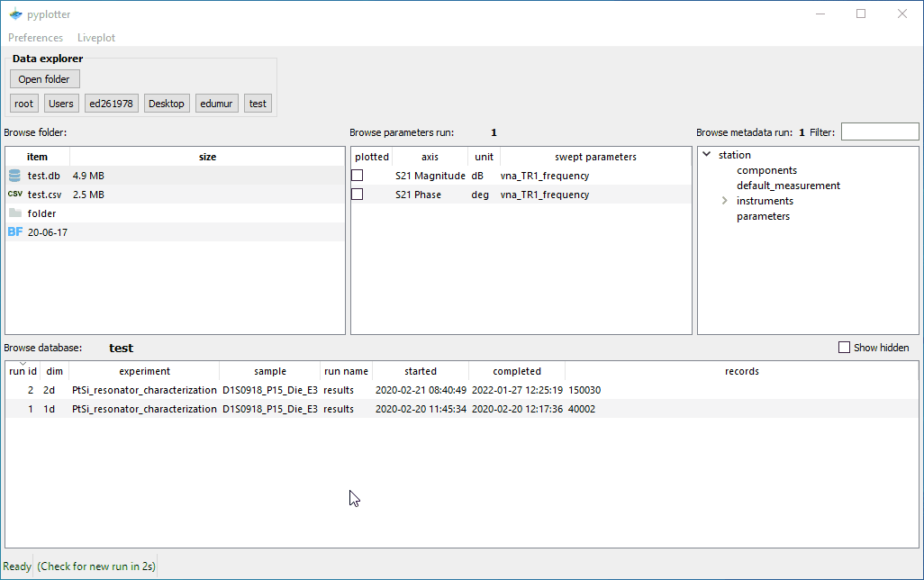Viewport: 924px width, 580px height.
Task: Click the plotted column header
Action: pos(372,157)
